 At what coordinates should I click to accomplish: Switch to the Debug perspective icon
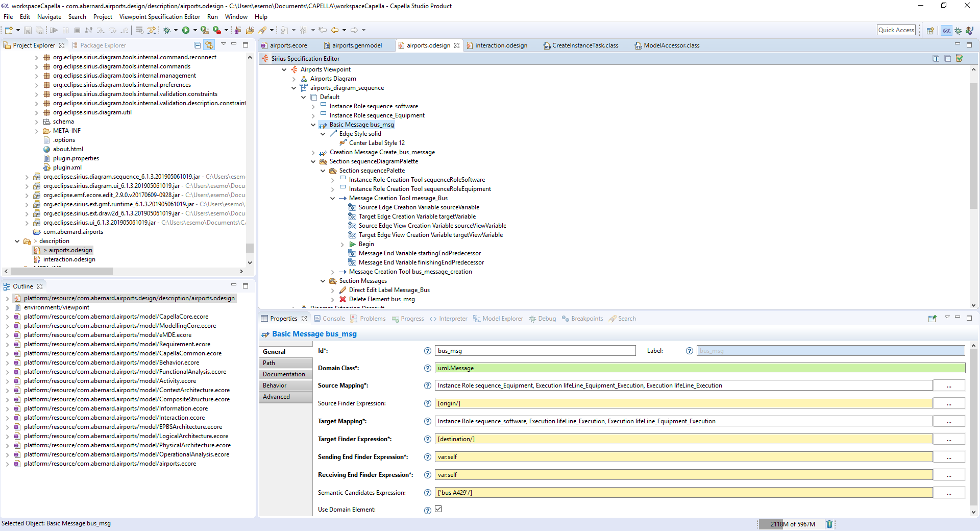click(959, 31)
